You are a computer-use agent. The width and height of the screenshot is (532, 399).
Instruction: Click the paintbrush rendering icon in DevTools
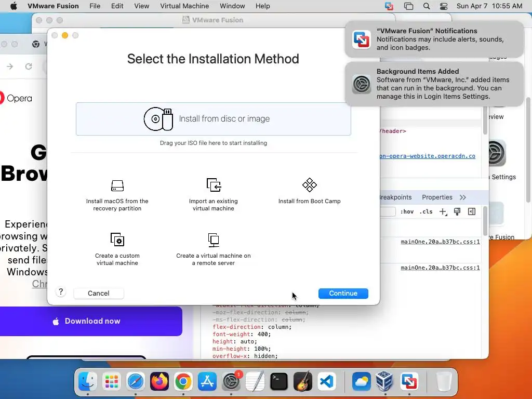pos(457,212)
